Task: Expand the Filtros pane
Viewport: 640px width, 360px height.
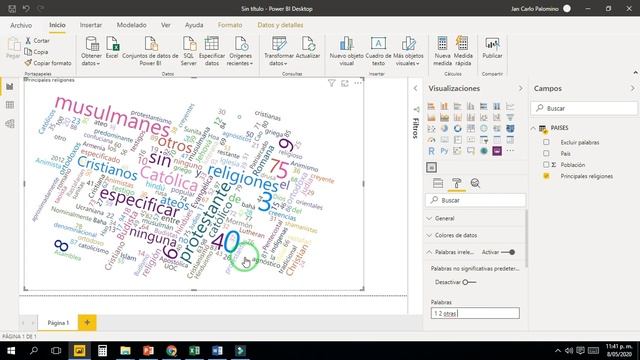Action: [416, 88]
